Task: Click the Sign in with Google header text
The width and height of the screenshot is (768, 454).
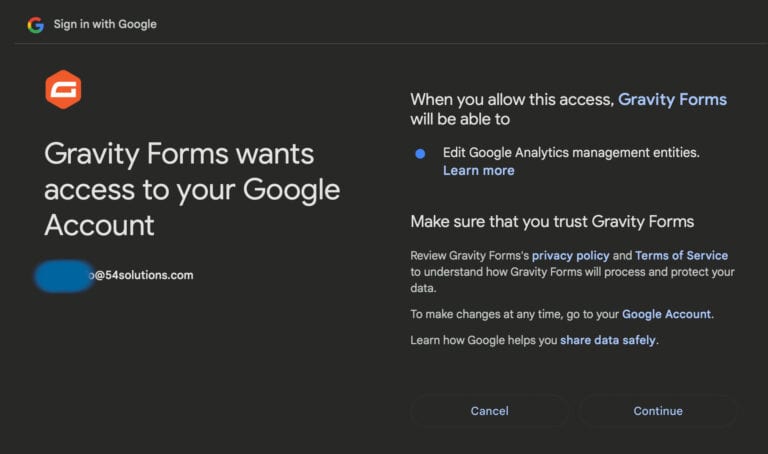Action: [105, 24]
